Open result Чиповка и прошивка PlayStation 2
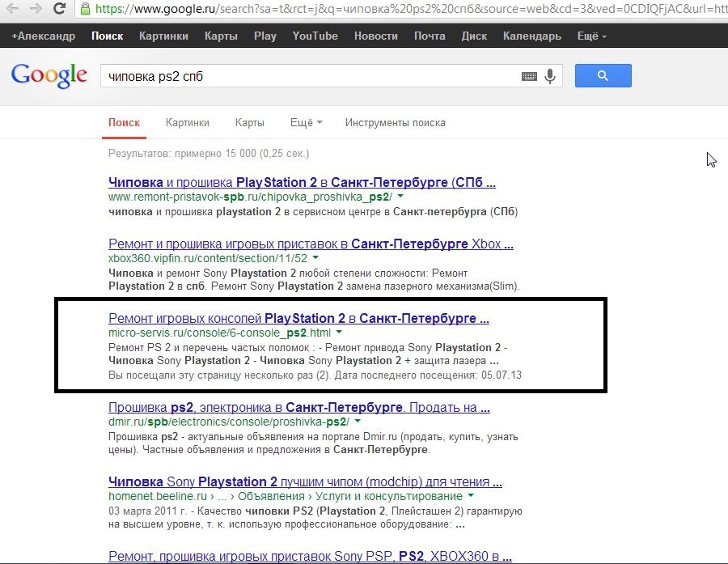The image size is (728, 564). pos(302,182)
